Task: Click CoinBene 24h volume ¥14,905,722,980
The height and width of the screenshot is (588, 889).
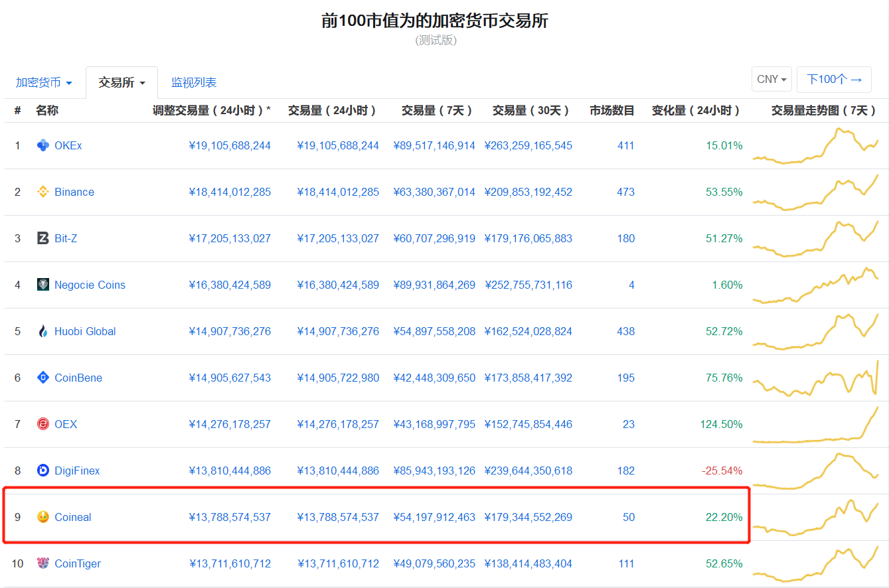Action: click(338, 378)
